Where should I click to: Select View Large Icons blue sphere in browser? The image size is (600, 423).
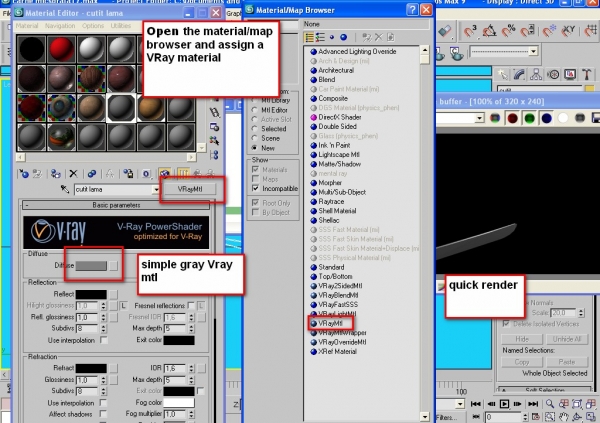click(344, 37)
